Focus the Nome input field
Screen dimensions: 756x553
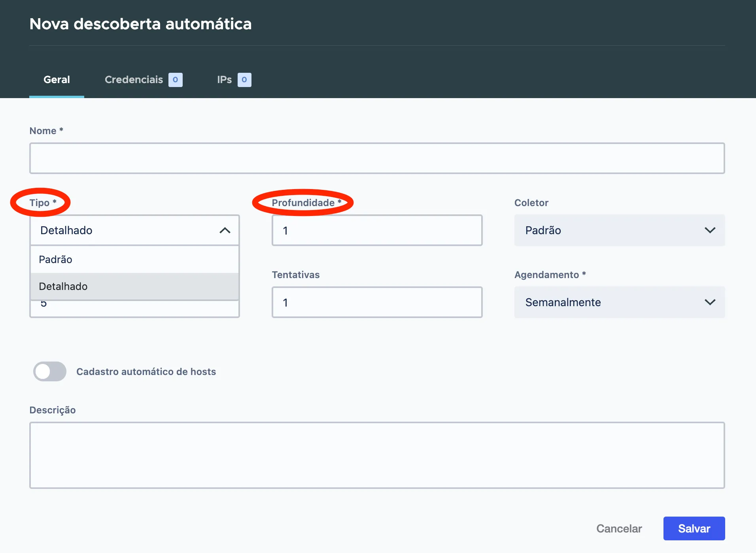[x=377, y=158]
